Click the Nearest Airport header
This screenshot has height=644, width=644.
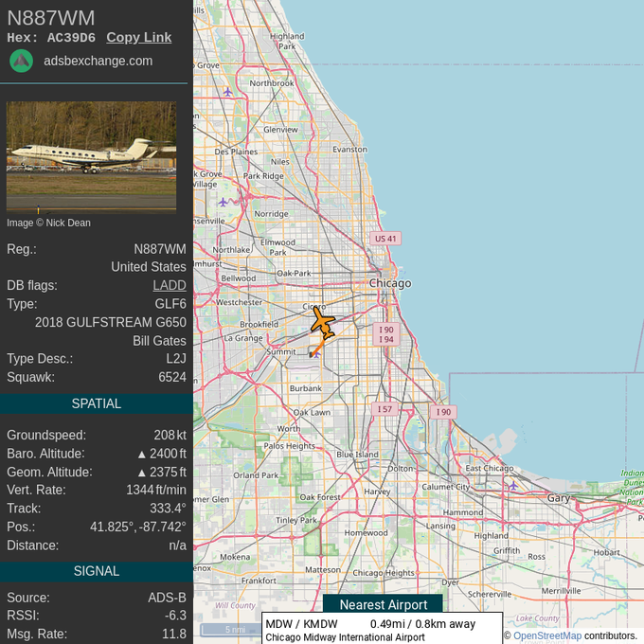pos(384,604)
